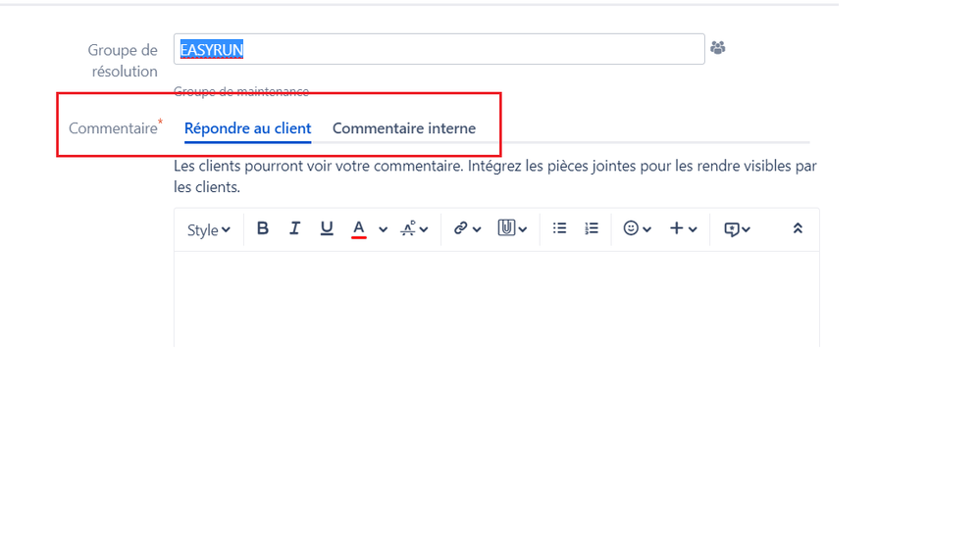
Task: Toggle bold formatting
Action: [x=263, y=228]
